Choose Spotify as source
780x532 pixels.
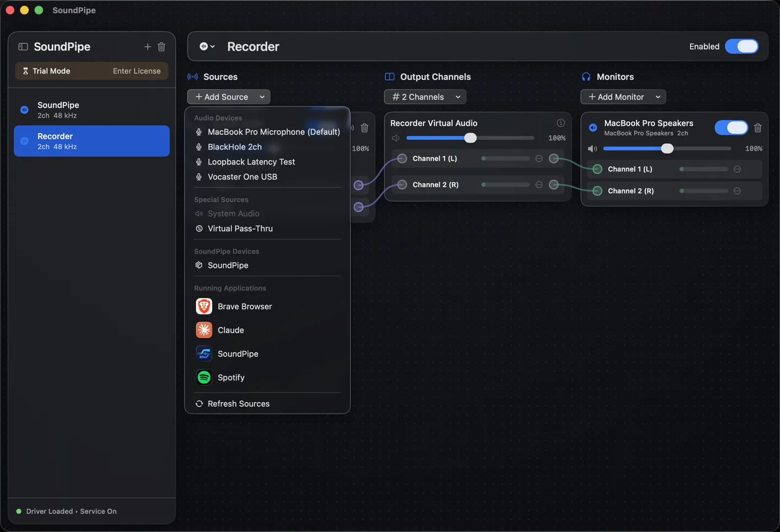(x=267, y=378)
